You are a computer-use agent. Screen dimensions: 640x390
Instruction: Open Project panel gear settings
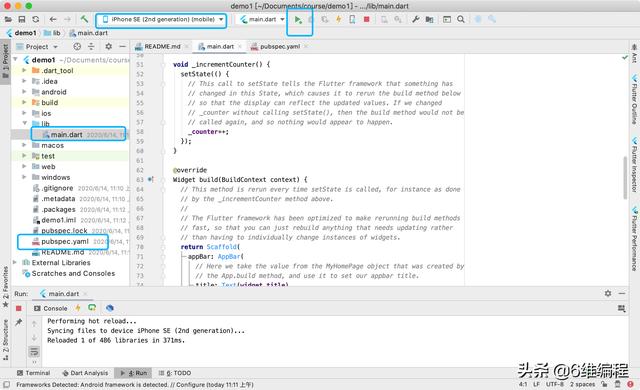coord(109,47)
